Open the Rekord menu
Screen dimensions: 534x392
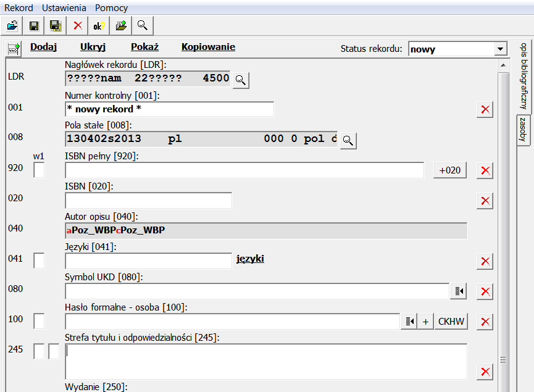[19, 8]
